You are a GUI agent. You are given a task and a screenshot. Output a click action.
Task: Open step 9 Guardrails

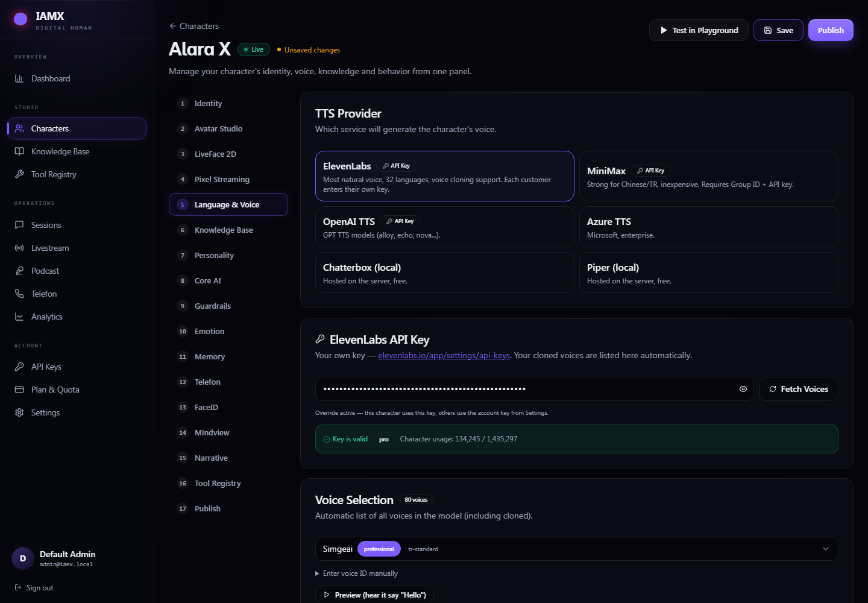click(x=228, y=306)
